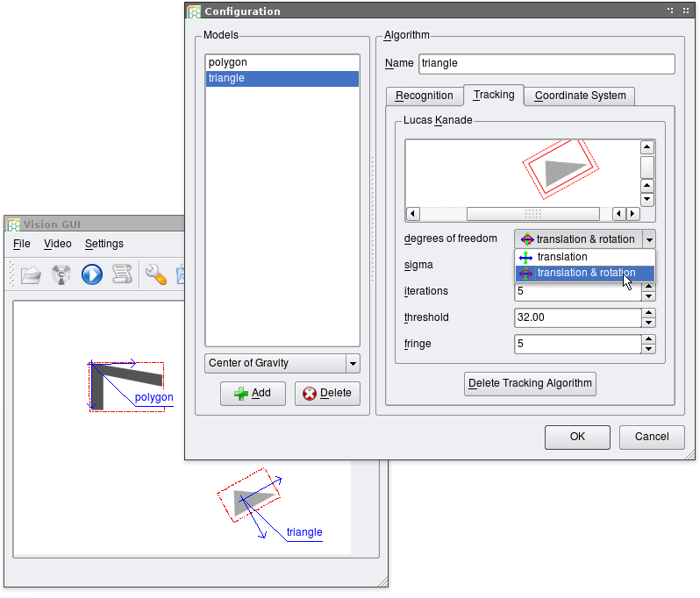Click the translation & rotation icon in combo box
The width and height of the screenshot is (700, 598).
[x=527, y=239]
